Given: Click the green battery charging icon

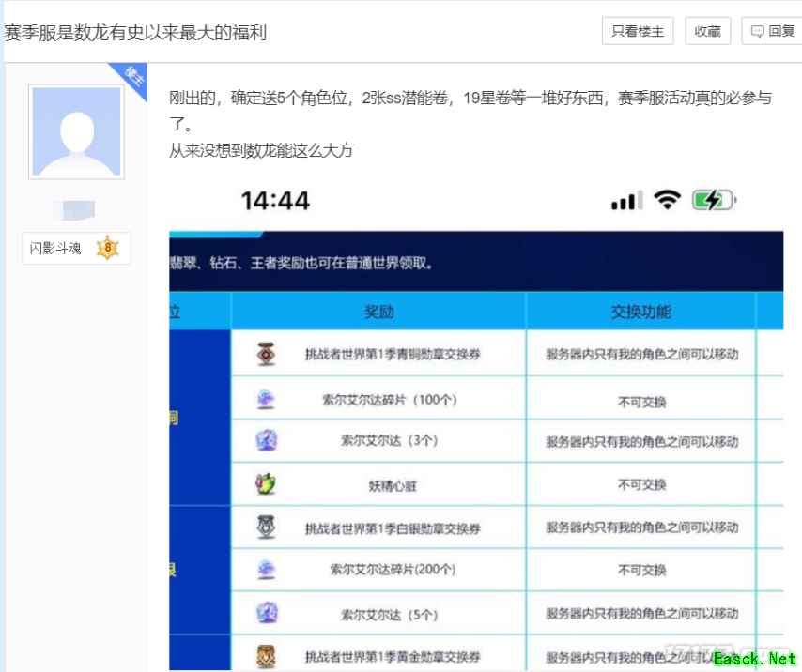Looking at the screenshot, I should (712, 200).
